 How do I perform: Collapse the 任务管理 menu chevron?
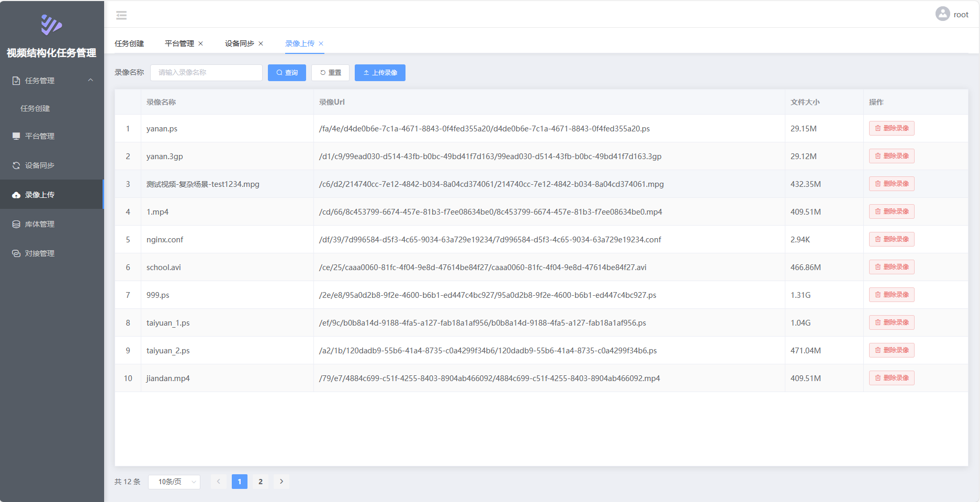click(x=91, y=80)
